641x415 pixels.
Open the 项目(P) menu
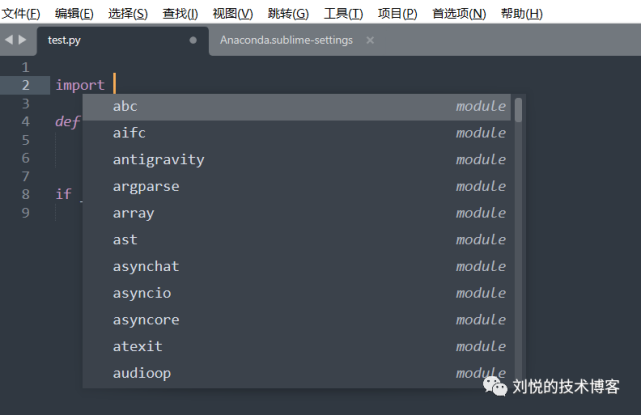[397, 13]
